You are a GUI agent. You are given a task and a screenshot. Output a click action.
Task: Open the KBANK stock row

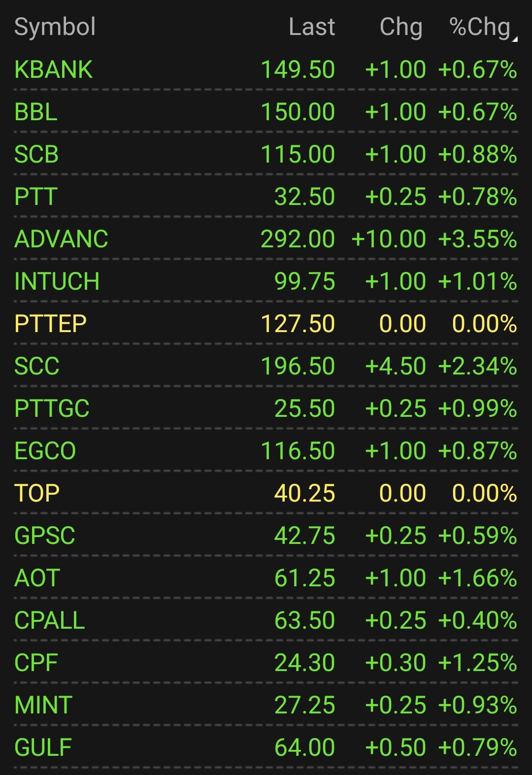click(266, 69)
